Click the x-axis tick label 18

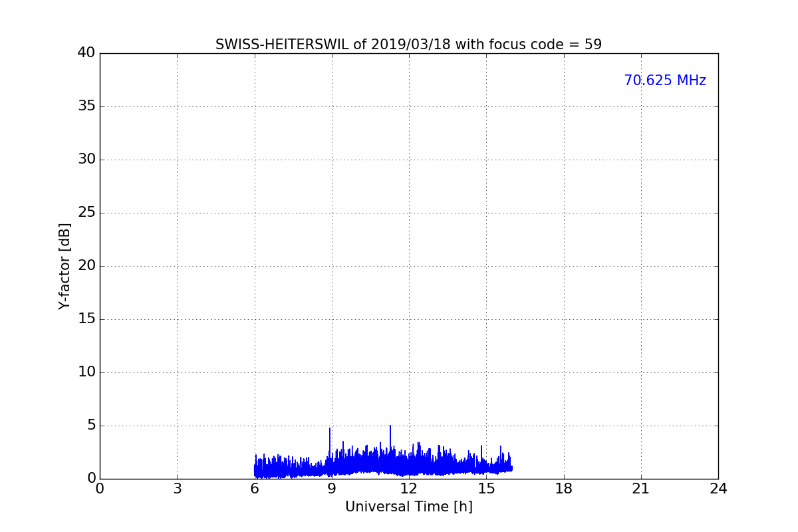tap(563, 489)
